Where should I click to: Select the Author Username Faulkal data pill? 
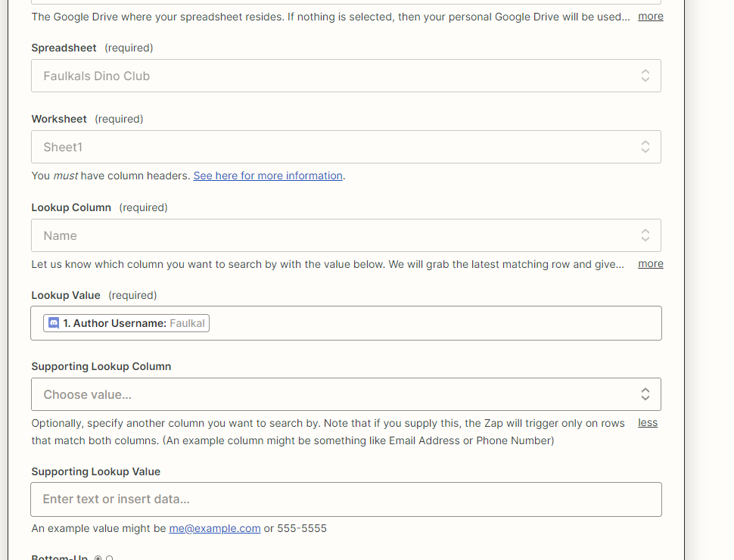126,323
